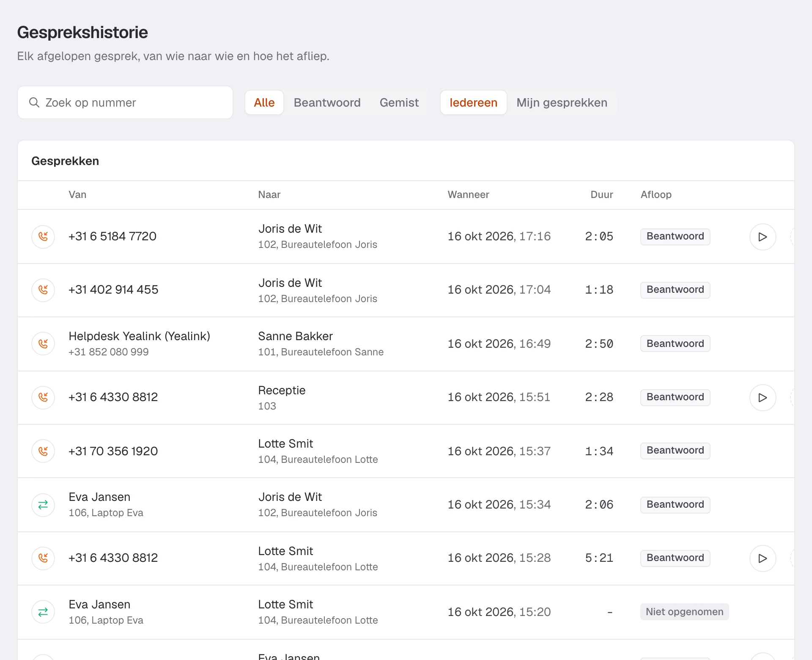Click 101, Bureautelefoon Sanne device text
The width and height of the screenshot is (812, 660).
(x=321, y=352)
